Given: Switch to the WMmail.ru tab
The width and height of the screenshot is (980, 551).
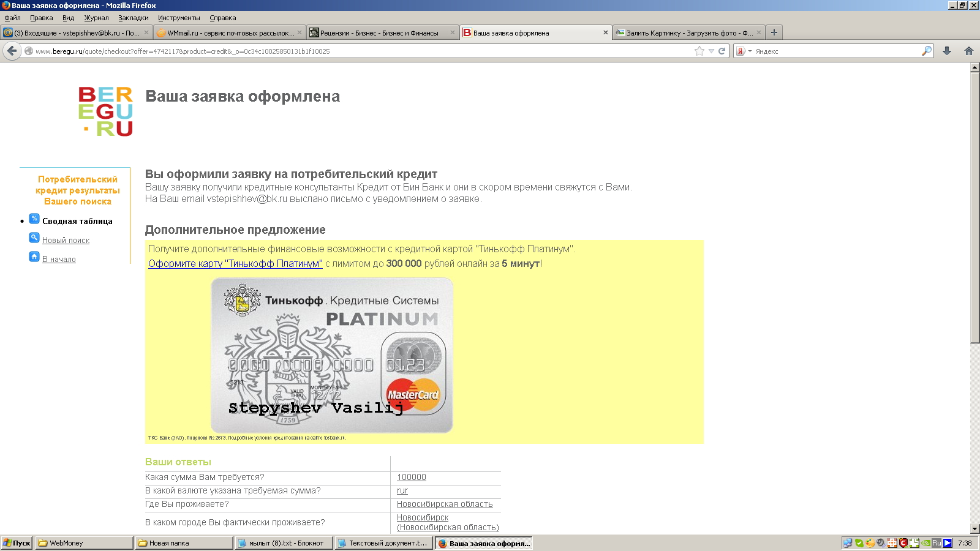Looking at the screenshot, I should 229,33.
